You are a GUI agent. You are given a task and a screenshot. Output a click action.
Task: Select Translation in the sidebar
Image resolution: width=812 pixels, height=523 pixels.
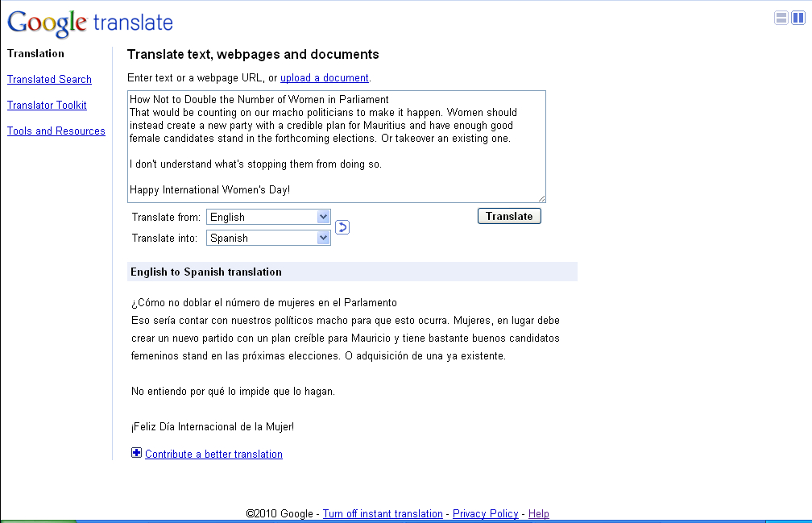coord(35,53)
